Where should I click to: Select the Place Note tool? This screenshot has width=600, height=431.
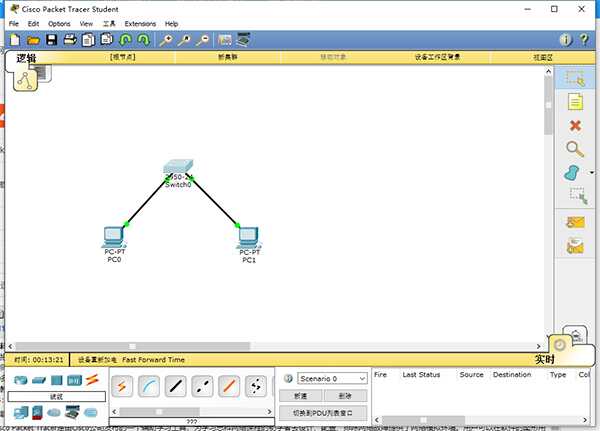pos(574,101)
